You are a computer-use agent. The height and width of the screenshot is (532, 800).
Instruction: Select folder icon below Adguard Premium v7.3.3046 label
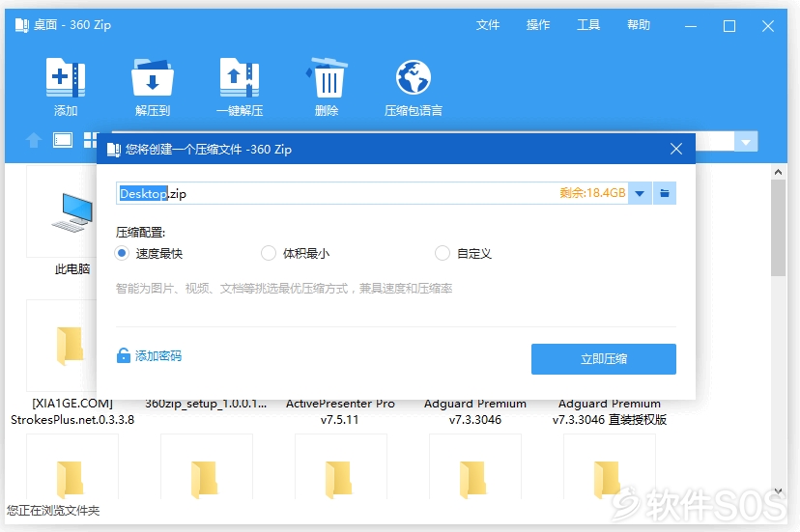coord(472,480)
